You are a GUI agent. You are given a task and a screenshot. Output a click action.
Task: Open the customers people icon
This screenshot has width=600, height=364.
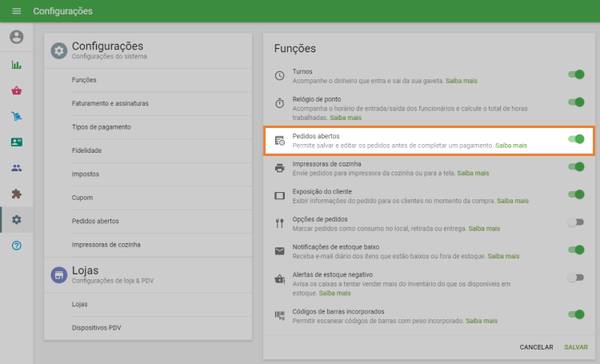(17, 168)
